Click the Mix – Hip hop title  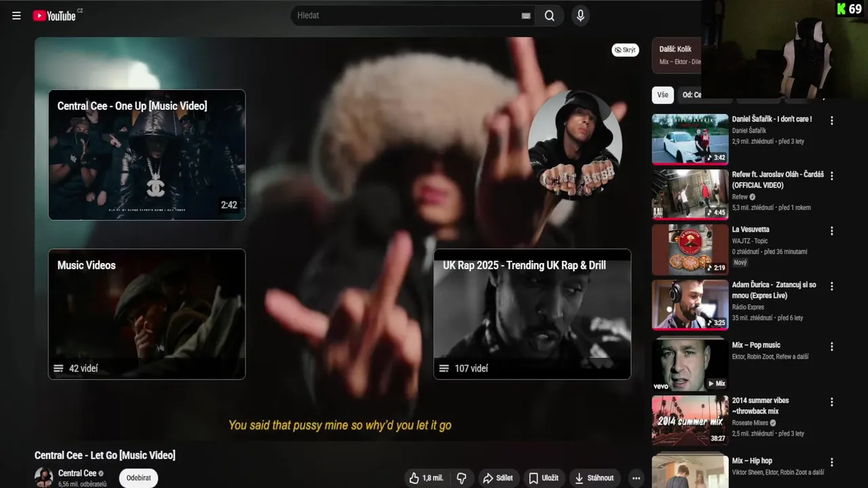pos(752,461)
